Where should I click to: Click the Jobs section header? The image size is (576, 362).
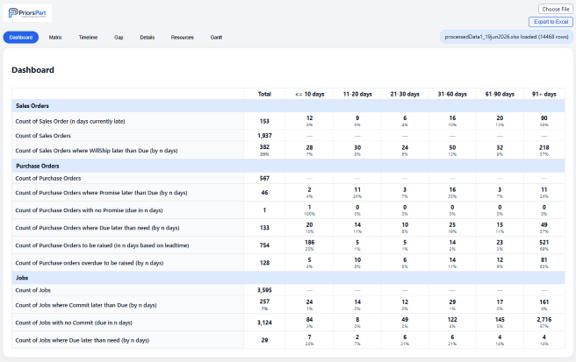[288, 278]
